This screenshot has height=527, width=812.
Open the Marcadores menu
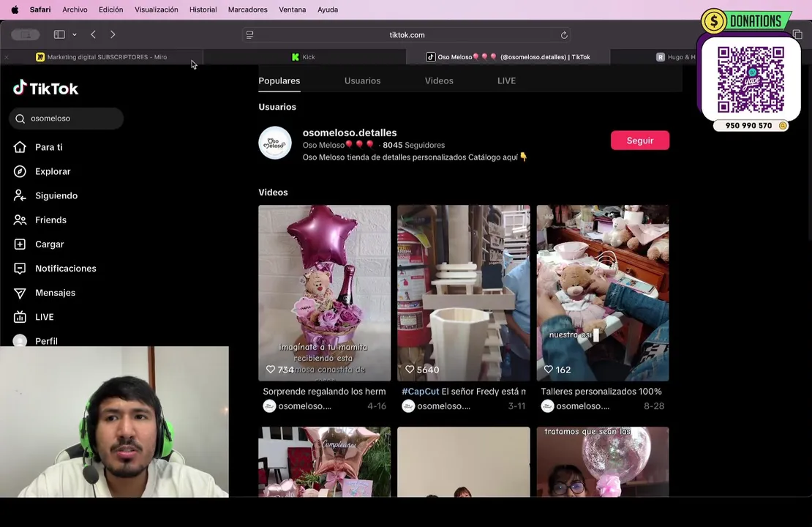[247, 10]
